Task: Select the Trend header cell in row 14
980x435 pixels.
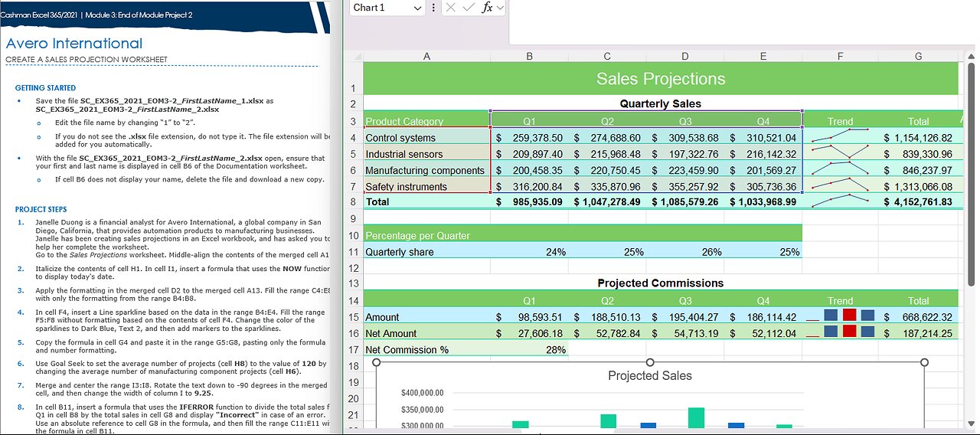Action: (841, 301)
